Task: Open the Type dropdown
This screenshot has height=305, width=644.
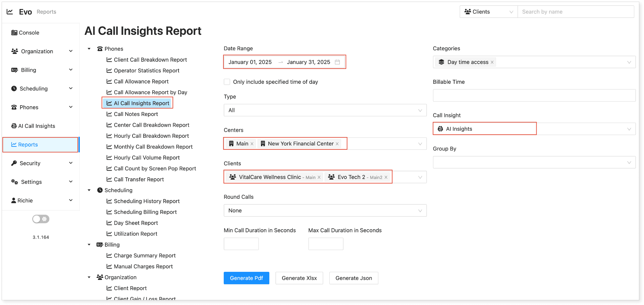Action: coord(325,110)
